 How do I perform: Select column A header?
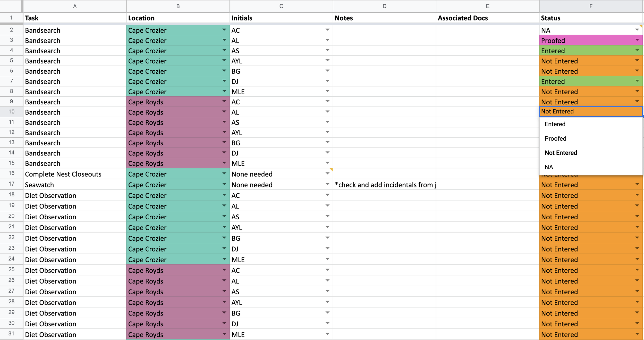[x=75, y=6]
